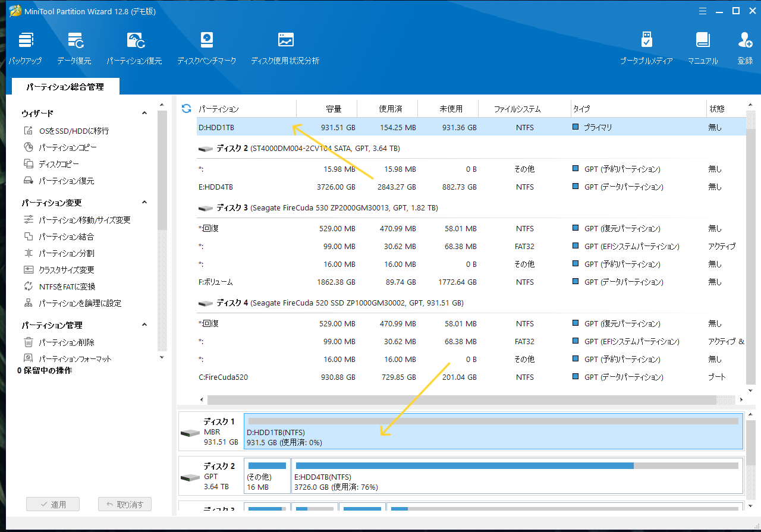761x532 pixels.
Task: Click the sidebar scroll-down arrow
Action: (x=162, y=357)
